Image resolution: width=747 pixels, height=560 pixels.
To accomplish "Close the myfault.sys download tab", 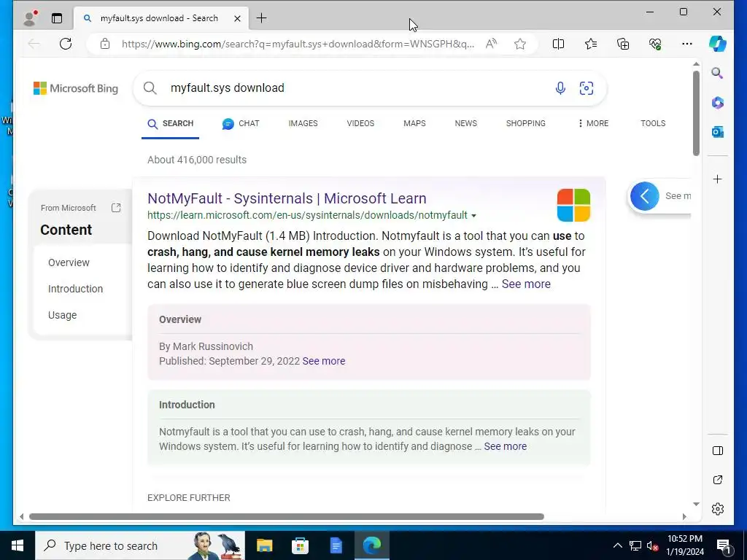I will click(237, 18).
